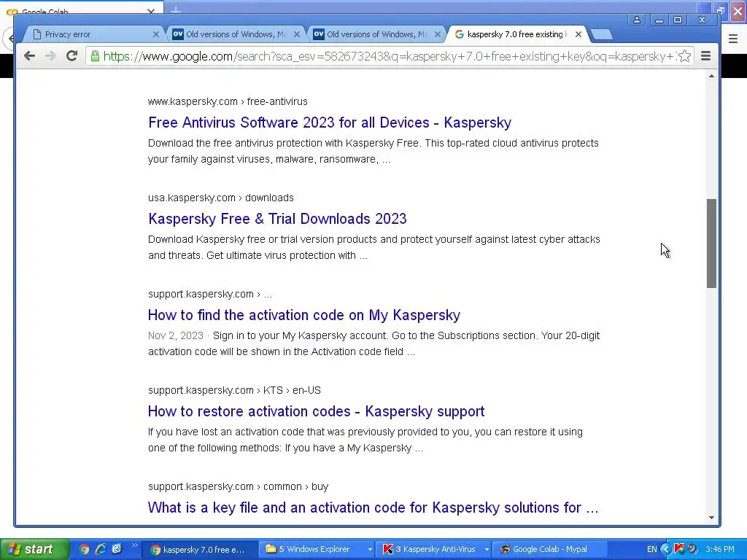Expand hidden system tray icons arrow
The image size is (747, 560).
point(665,550)
